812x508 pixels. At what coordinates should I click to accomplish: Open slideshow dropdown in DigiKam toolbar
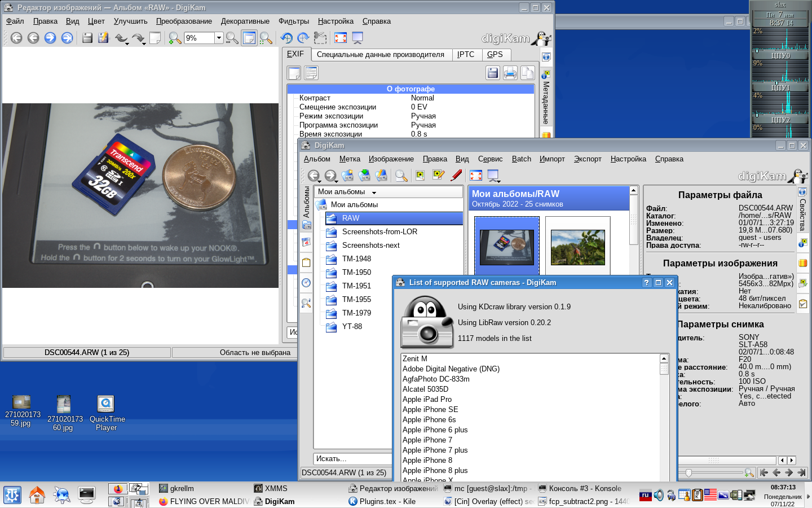point(498,182)
